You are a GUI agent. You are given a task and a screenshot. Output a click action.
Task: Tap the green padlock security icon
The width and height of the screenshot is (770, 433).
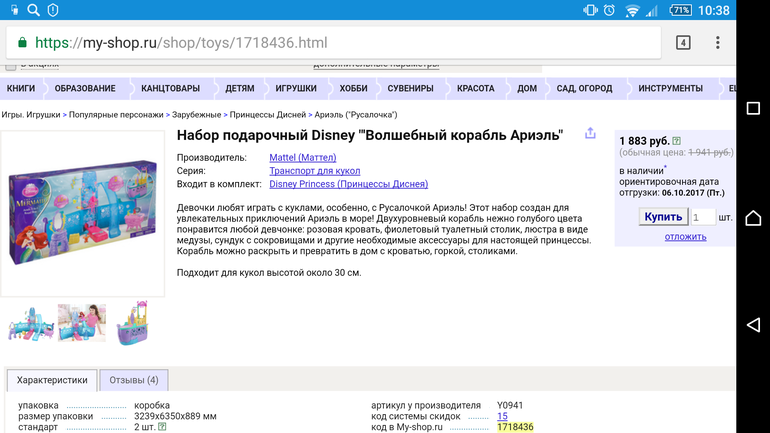tap(22, 42)
